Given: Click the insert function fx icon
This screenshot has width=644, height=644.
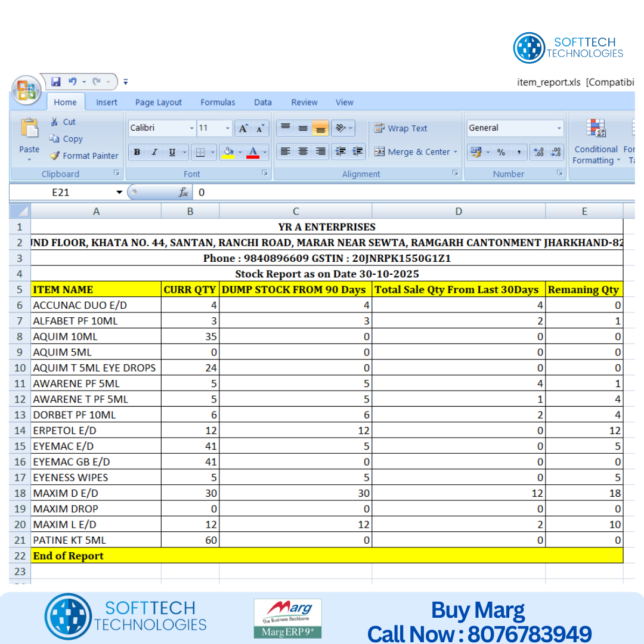Looking at the screenshot, I should point(184,192).
